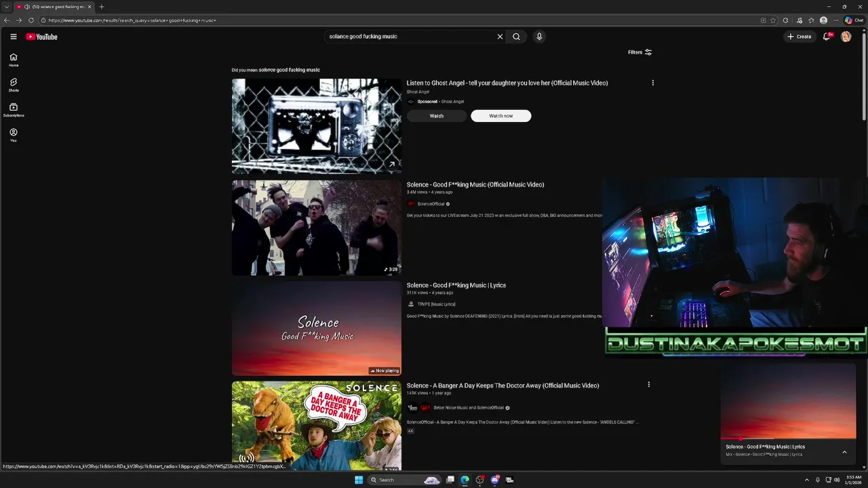Open Microsoft Edge from the taskbar
This screenshot has height=488, width=868.
pyautogui.click(x=465, y=480)
